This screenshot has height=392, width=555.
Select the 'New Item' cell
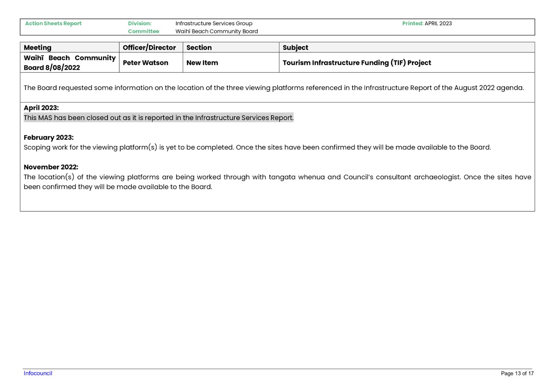[x=231, y=63]
